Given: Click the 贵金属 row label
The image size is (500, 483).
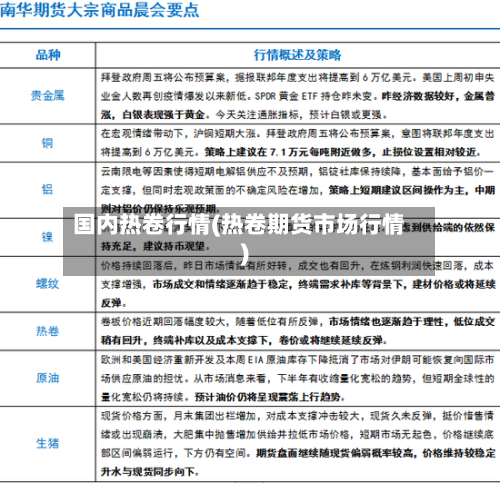Looking at the screenshot, I should 48,96.
